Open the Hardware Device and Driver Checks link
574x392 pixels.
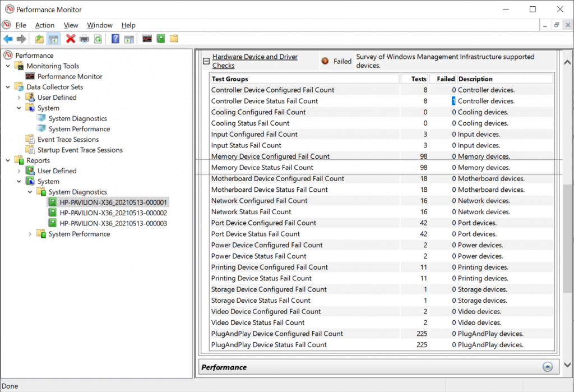(x=254, y=56)
